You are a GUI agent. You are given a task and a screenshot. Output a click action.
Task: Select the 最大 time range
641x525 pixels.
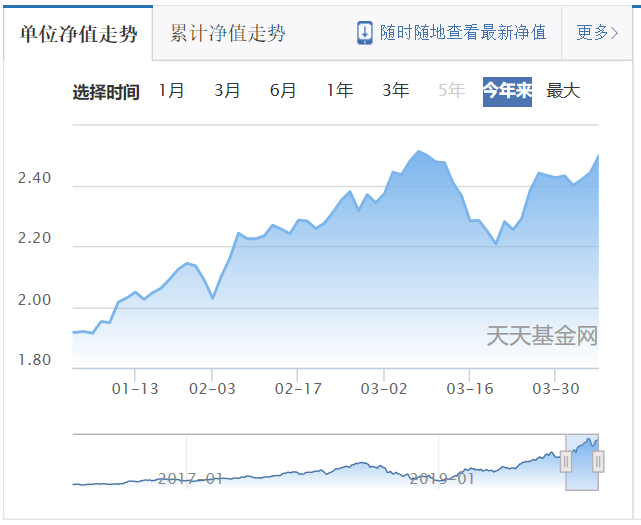563,90
